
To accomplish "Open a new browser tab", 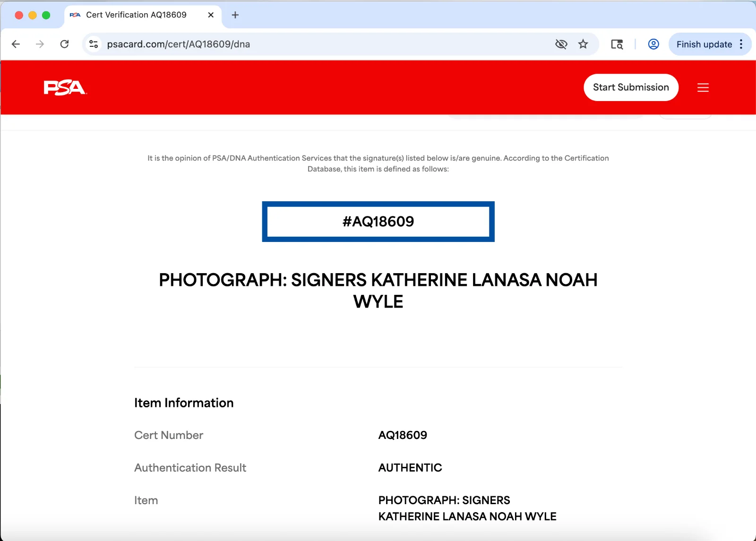I will click(x=235, y=15).
